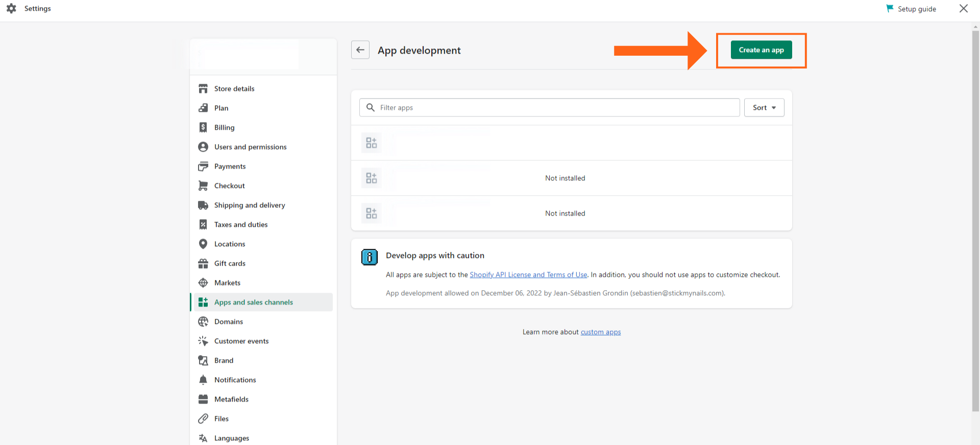The image size is (980, 445).
Task: Click the Notifications bell icon
Action: coord(203,380)
